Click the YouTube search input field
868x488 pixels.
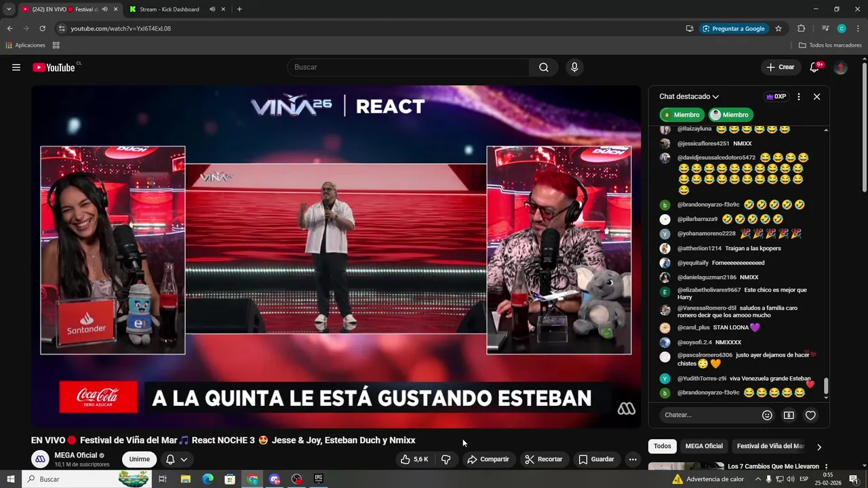[409, 67]
